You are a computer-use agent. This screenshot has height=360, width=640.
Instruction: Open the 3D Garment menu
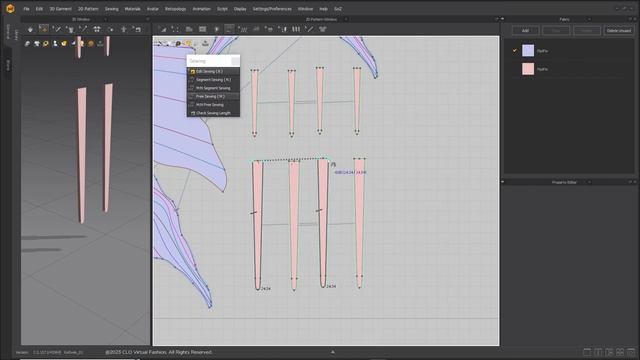[x=60, y=9]
